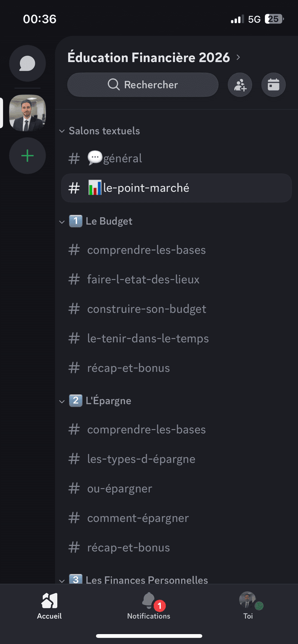Open the faire-l-etat-des-lieux channel
This screenshot has width=298, height=644.
click(x=143, y=279)
